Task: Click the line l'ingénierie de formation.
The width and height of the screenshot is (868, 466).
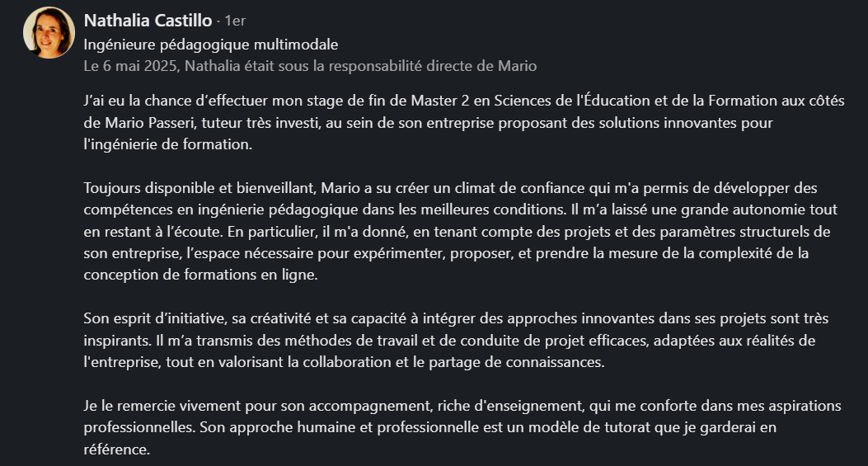Action: 167,144
